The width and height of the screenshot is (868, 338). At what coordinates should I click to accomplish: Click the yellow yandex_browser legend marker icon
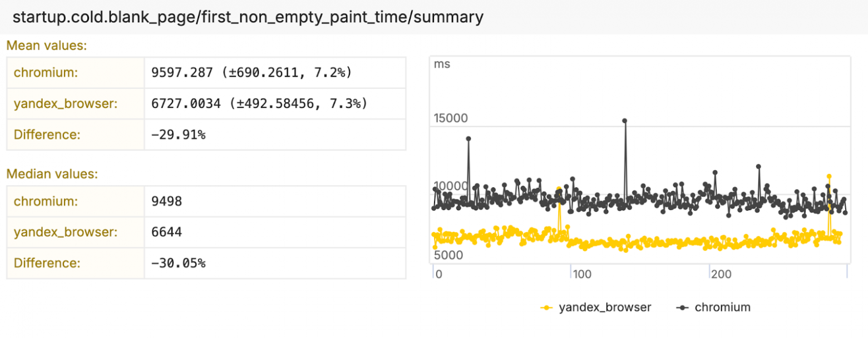(x=547, y=307)
